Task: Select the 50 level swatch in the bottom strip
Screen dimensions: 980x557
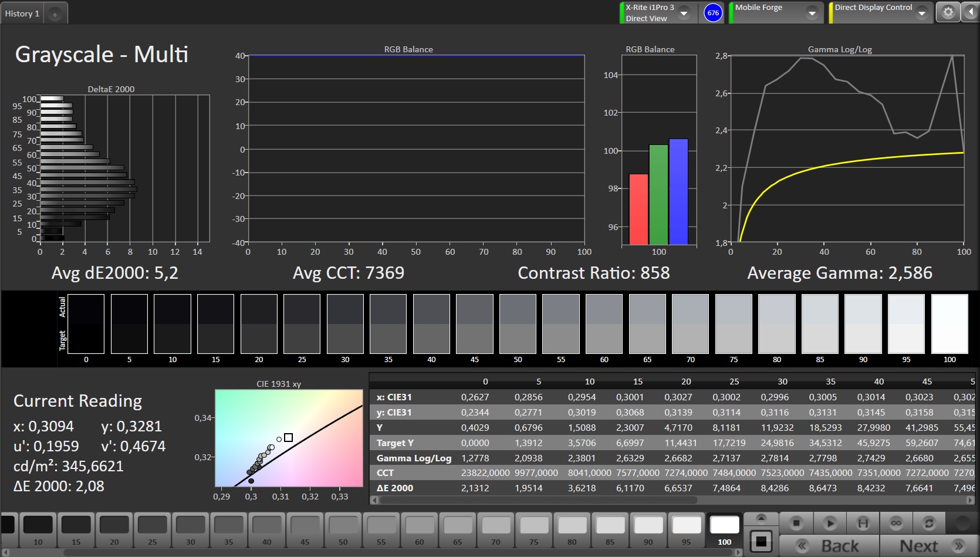Action: (343, 529)
